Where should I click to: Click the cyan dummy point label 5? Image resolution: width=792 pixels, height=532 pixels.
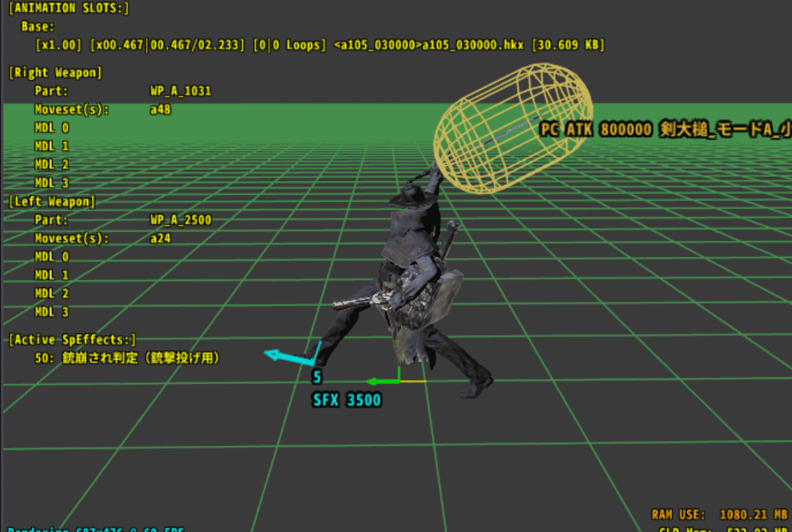[317, 377]
